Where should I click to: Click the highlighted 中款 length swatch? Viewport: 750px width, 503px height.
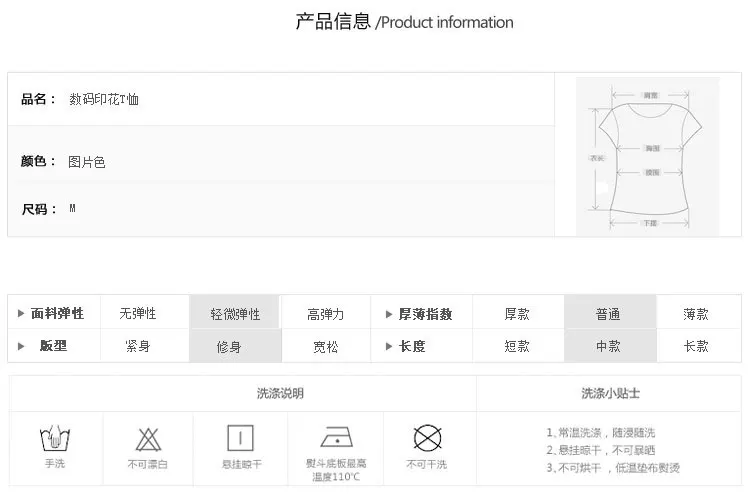[x=610, y=345]
